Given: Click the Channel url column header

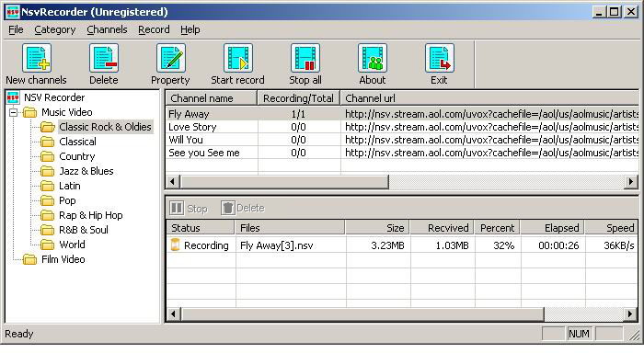Looking at the screenshot, I should point(489,98).
